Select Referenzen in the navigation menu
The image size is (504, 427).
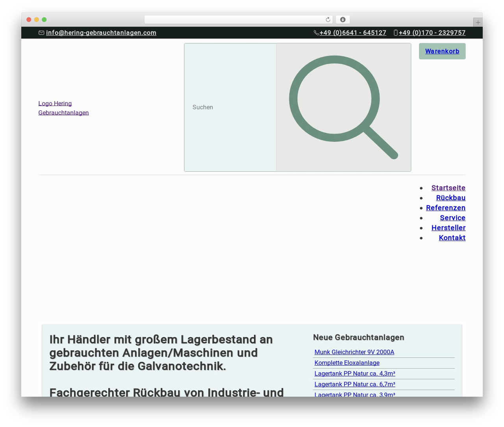click(446, 208)
